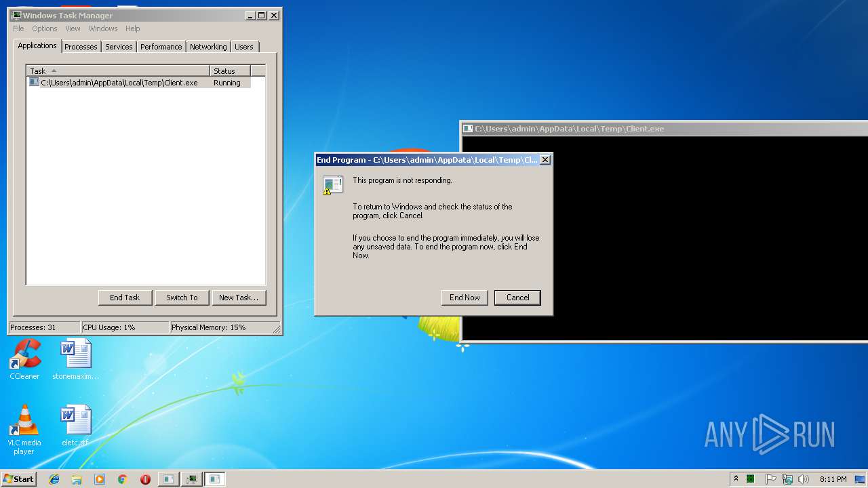868x488 pixels.
Task: Select the active End Program taskbar button
Action: (214, 479)
